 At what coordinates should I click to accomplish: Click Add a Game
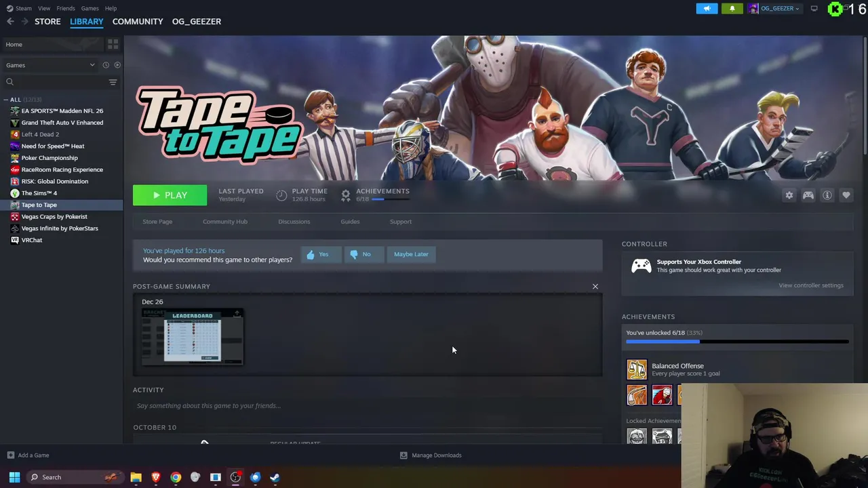pyautogui.click(x=28, y=455)
